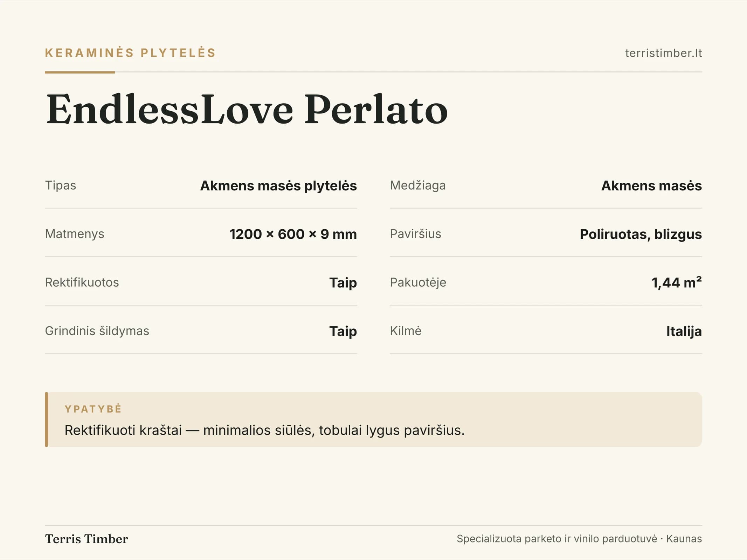Click the Taip value beside Grindinis šildymas
Screen dimensions: 747x560
coord(343,331)
